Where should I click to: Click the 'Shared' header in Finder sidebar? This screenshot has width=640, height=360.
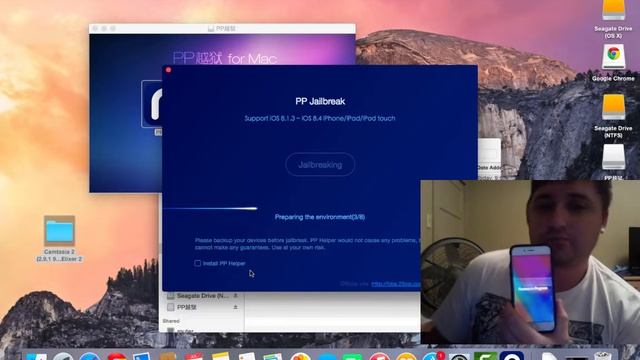(171, 321)
